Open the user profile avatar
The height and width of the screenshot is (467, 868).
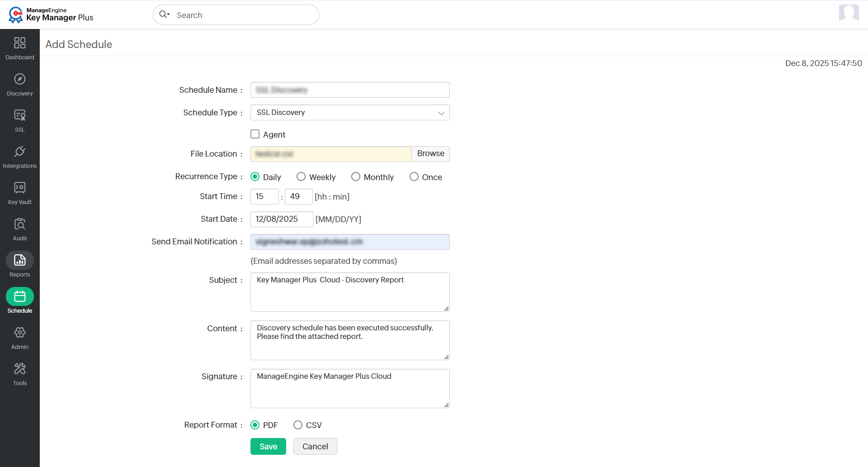point(849,14)
